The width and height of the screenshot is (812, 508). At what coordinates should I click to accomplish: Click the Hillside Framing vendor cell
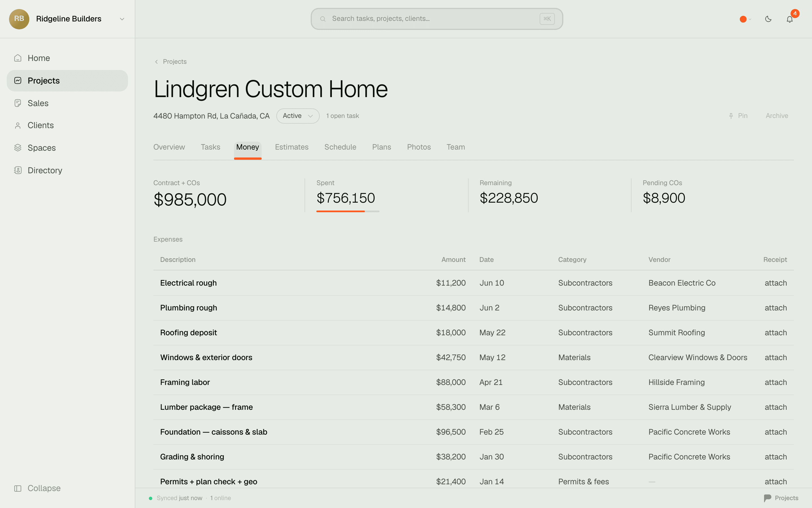tap(676, 383)
